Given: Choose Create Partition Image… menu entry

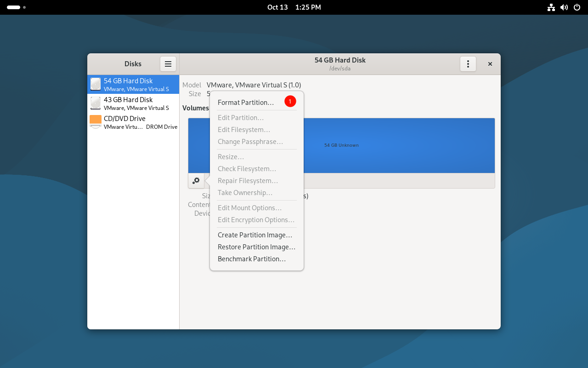Looking at the screenshot, I should [x=257, y=235].
